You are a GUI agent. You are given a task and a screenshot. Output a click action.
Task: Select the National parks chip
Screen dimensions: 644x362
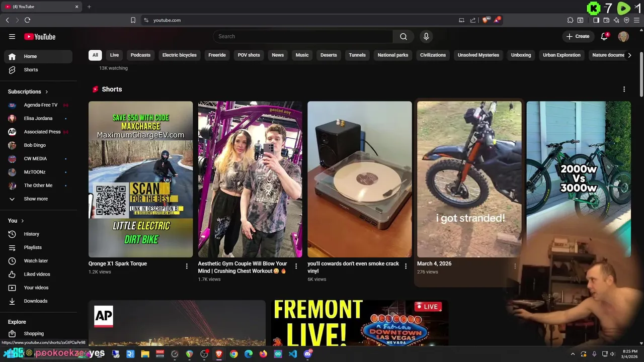pyautogui.click(x=393, y=55)
